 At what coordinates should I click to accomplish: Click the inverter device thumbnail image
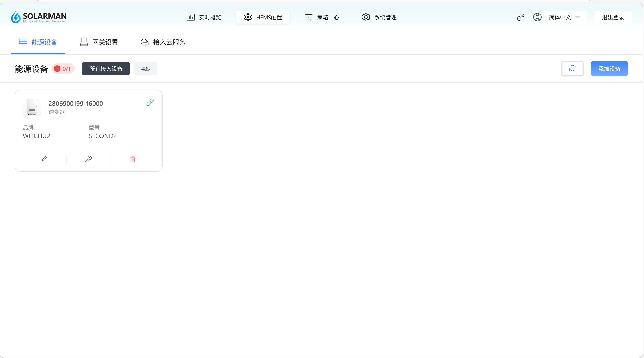[32, 107]
